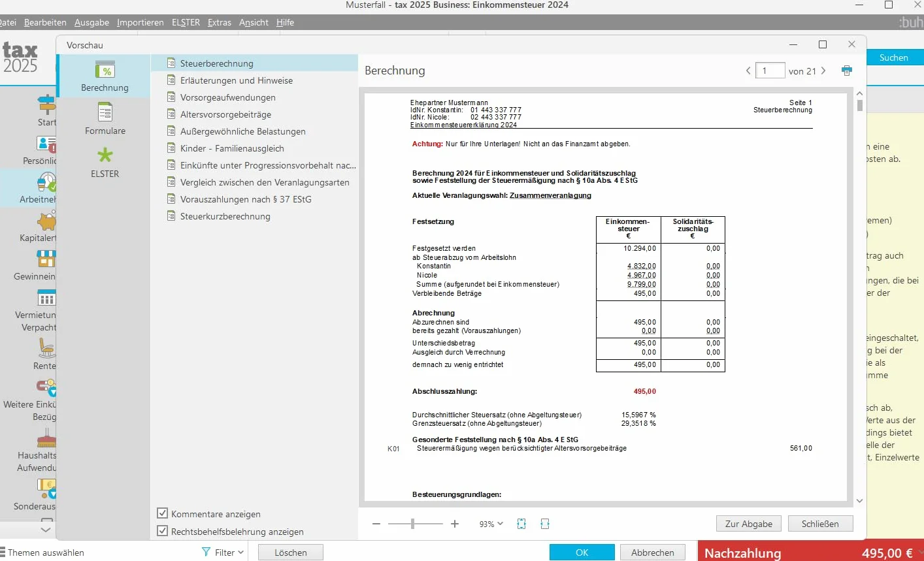Open the Weitere Einkünfte topic

coord(30,398)
